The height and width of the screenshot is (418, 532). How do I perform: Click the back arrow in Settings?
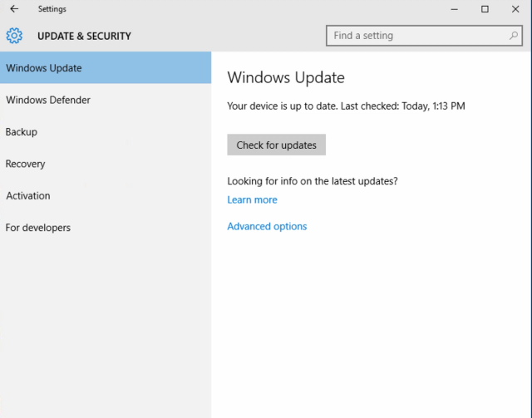pos(14,9)
